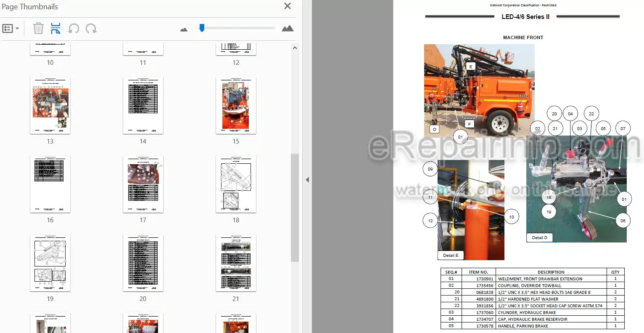Select page 16 thumbnail
644x333 pixels.
(50, 184)
